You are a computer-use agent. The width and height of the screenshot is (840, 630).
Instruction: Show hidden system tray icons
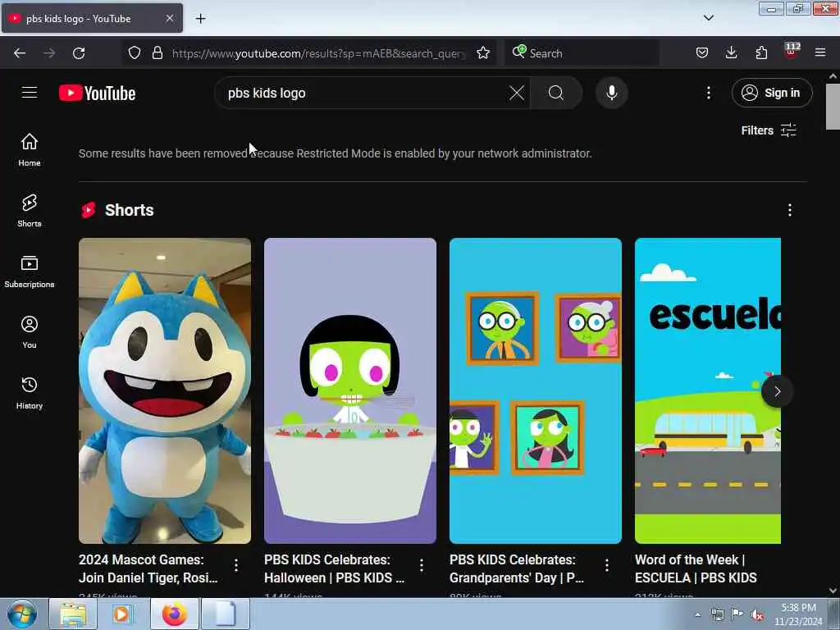697,614
